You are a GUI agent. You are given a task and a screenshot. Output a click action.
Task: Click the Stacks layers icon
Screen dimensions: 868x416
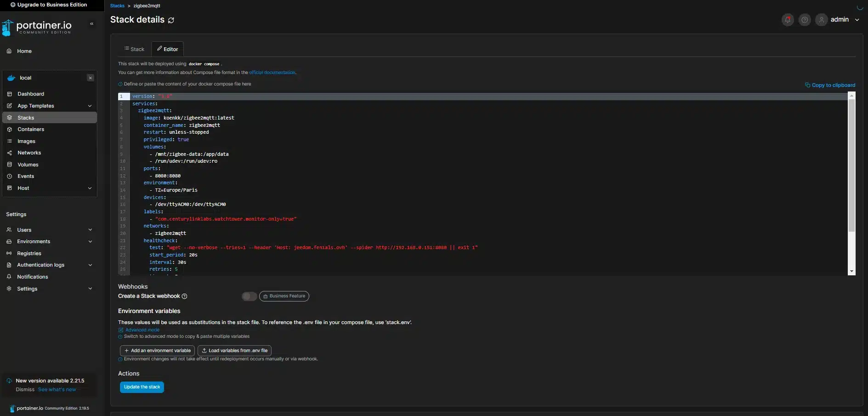(9, 118)
